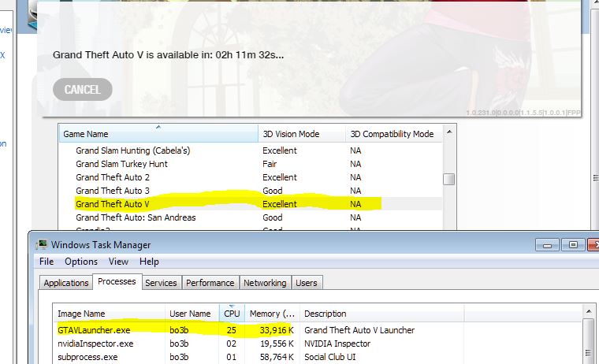599x364 pixels.
Task: Click the 19,556 K memory value
Action: pyautogui.click(x=277, y=344)
